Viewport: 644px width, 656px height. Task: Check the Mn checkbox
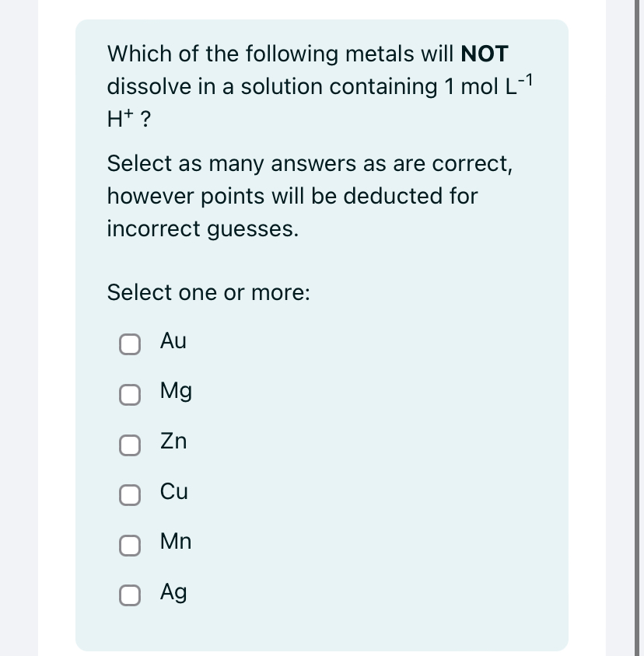(130, 546)
